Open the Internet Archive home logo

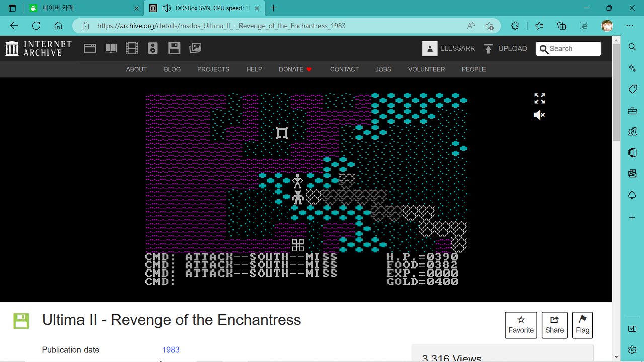pyautogui.click(x=39, y=48)
